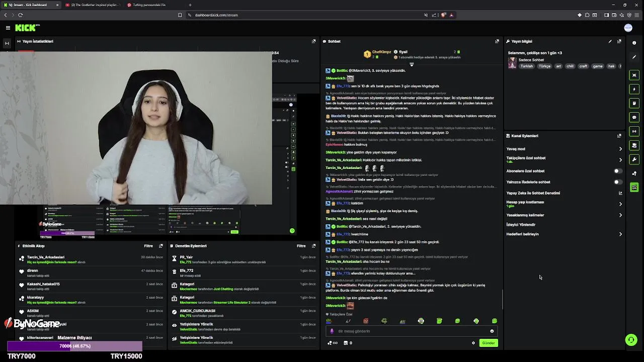Toggle the lightning bolt sidebar widget
The width and height of the screenshot is (644, 362).
click(x=634, y=89)
